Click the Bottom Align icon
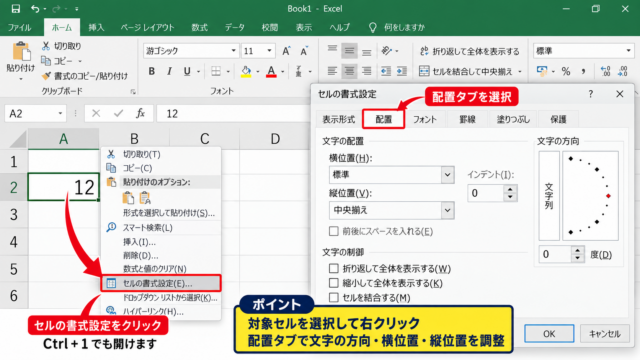 367,51
